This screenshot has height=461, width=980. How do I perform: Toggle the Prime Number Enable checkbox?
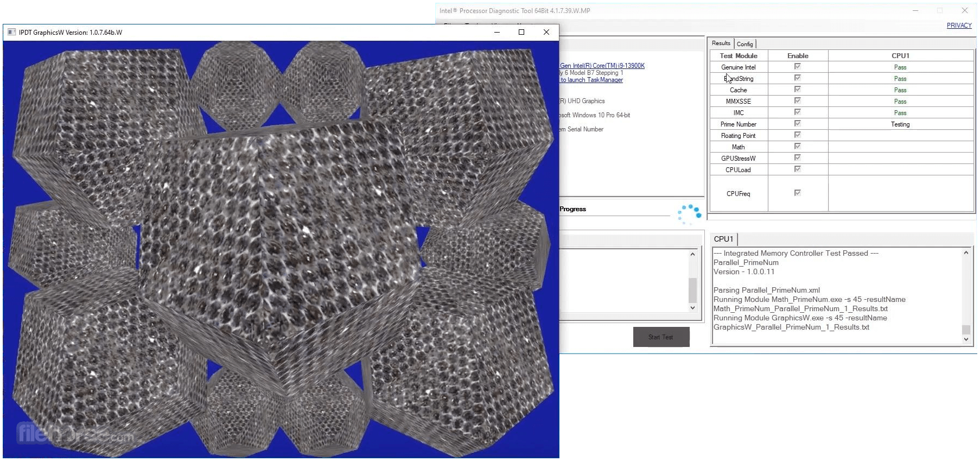tap(798, 123)
